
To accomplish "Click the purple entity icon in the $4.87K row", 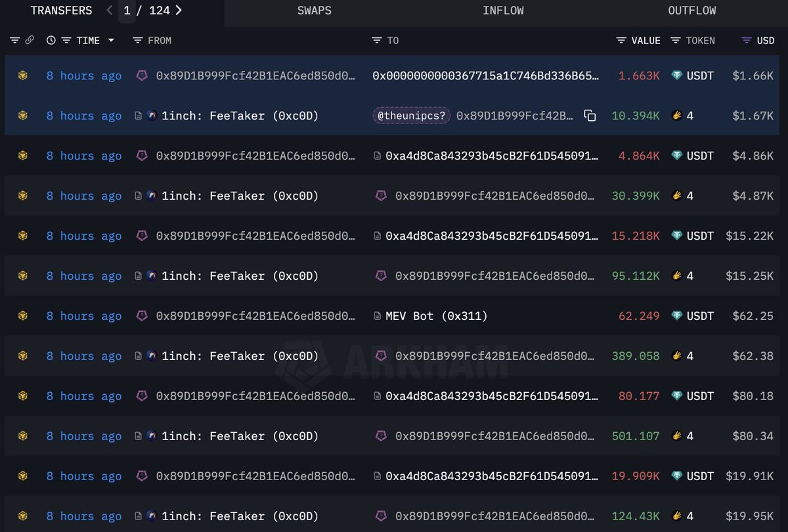I will (x=381, y=196).
